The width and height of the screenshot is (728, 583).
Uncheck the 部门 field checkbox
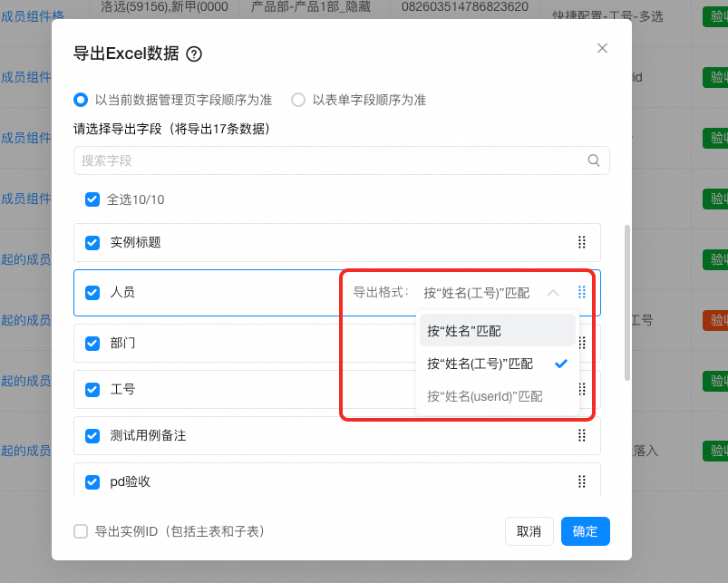pos(92,343)
